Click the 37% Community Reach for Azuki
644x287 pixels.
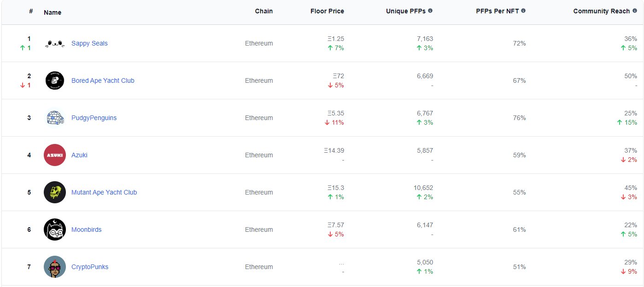pos(631,150)
